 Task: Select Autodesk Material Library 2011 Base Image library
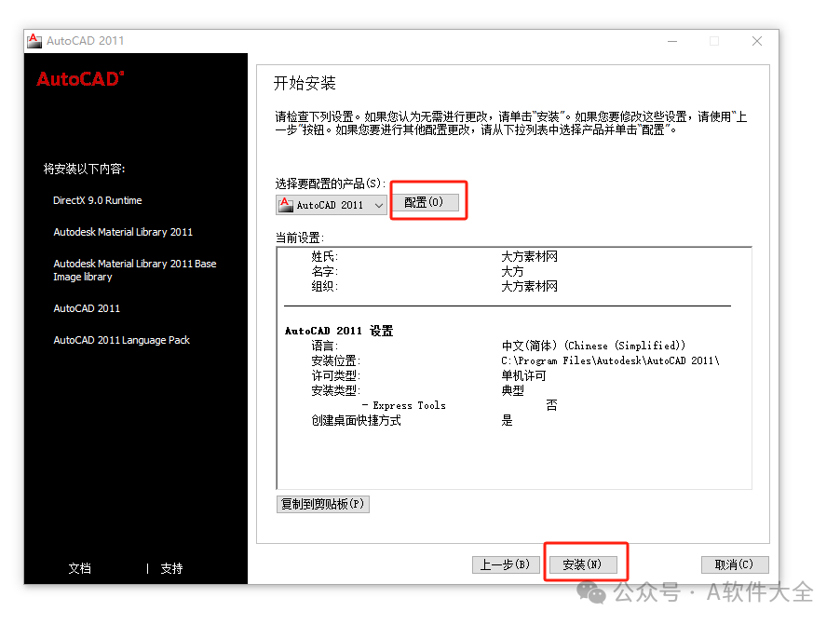coord(134,270)
